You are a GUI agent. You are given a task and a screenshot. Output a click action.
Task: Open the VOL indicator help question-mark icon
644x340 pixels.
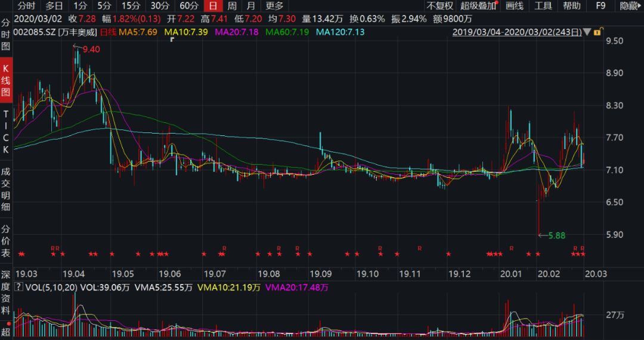click(18, 288)
